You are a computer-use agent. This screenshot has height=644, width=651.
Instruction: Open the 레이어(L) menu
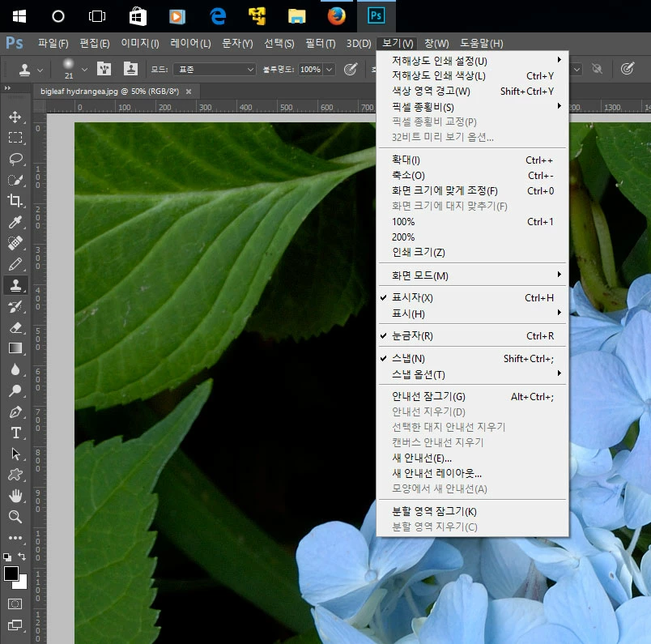click(190, 43)
